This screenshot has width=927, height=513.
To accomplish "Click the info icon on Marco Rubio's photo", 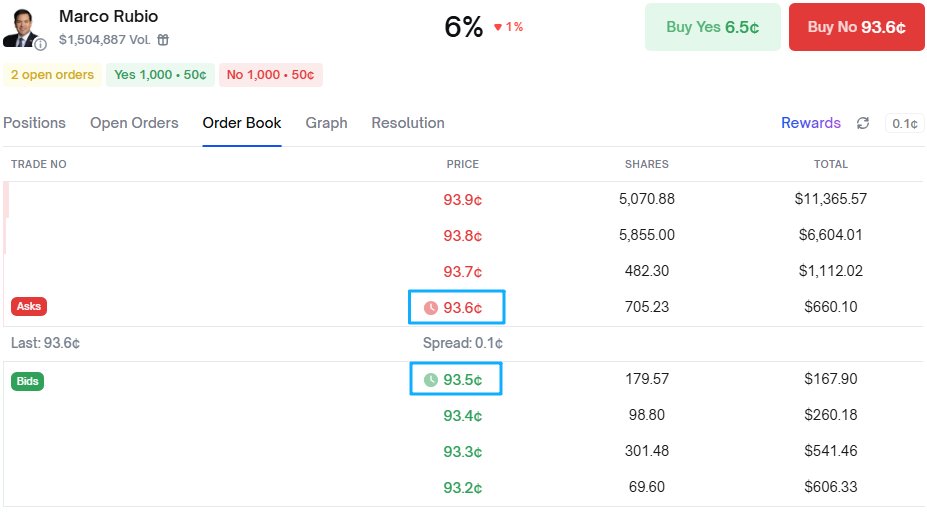I will [41, 44].
